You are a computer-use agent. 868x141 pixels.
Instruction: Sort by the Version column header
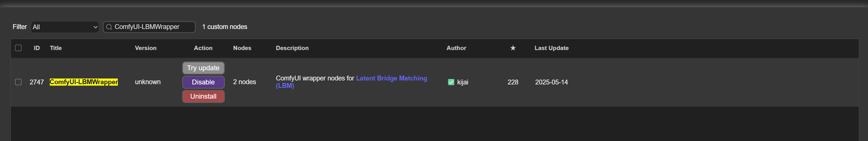[x=145, y=48]
